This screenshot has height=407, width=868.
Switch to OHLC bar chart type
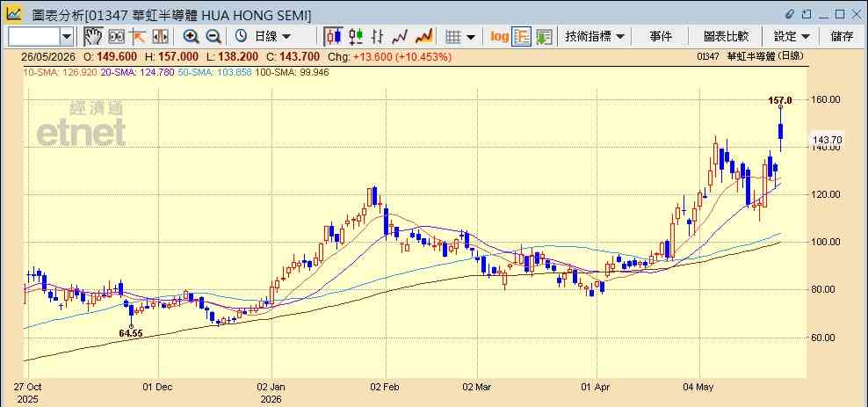378,37
